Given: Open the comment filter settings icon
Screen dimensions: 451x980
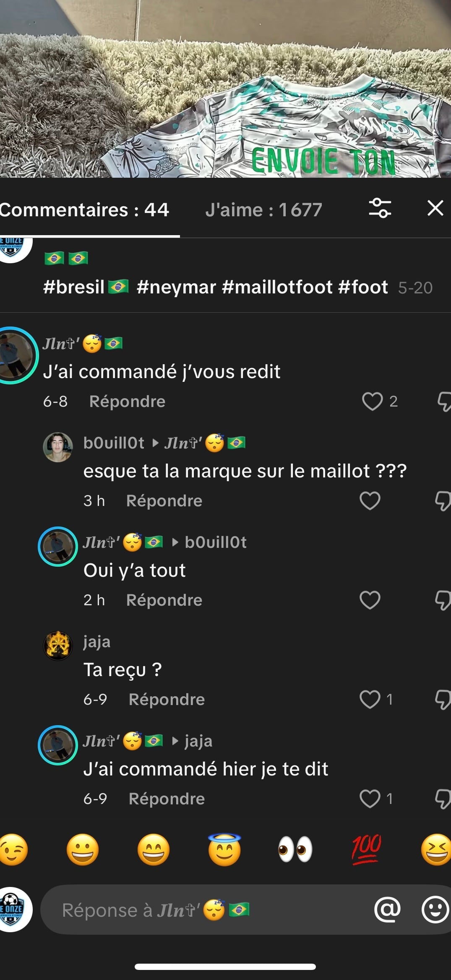Looking at the screenshot, I should 380,208.
